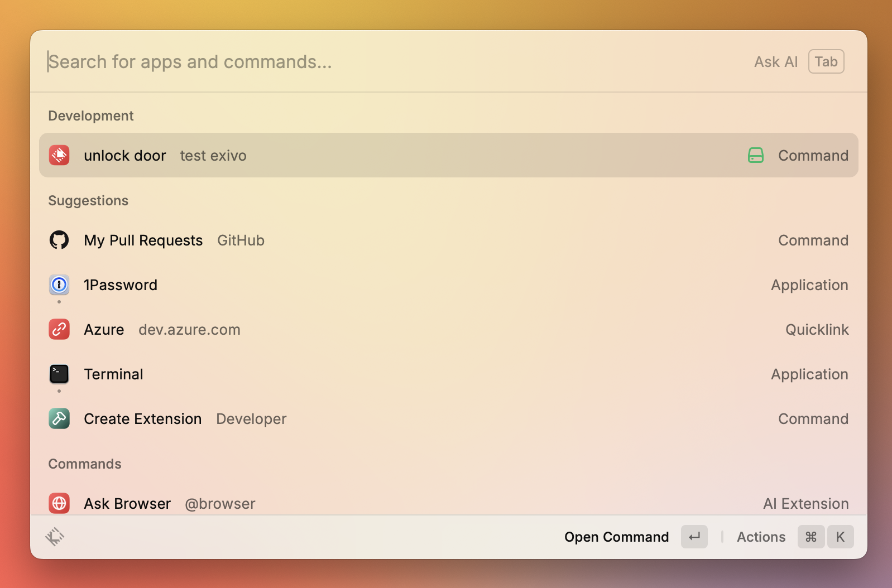
Task: Click the red Azure quicklink icon
Action: [x=59, y=329]
